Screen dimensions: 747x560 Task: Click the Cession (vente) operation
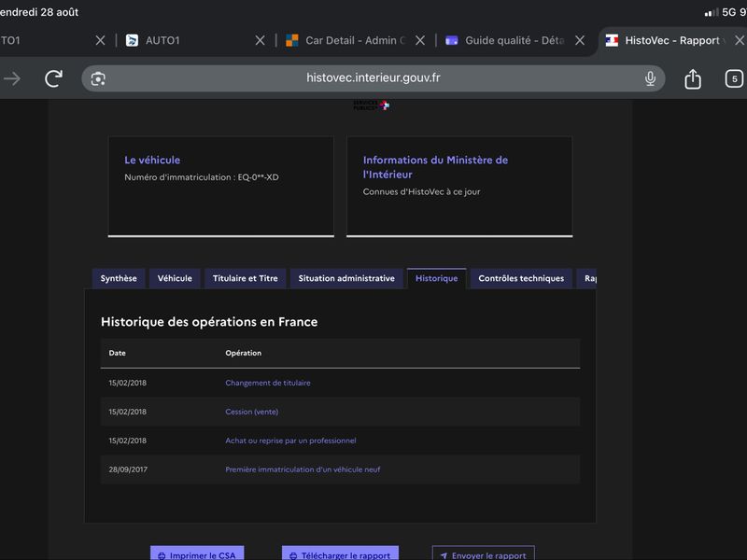click(x=251, y=412)
